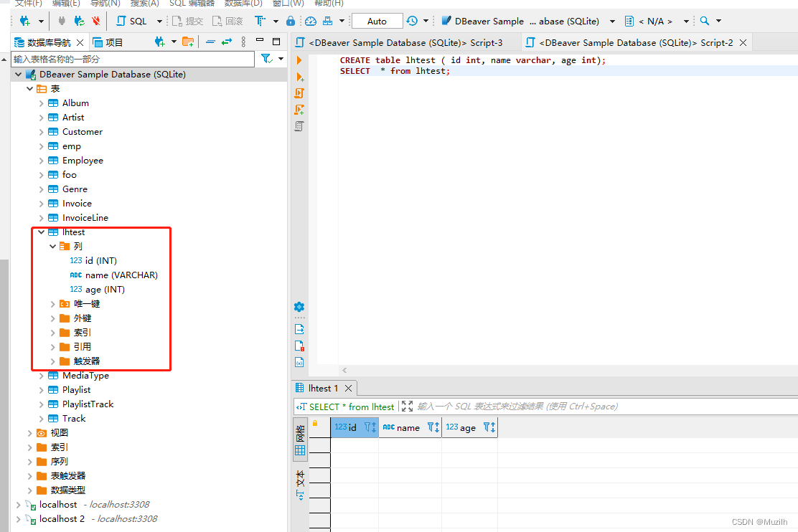Switch results to 网格 grid view

300,440
